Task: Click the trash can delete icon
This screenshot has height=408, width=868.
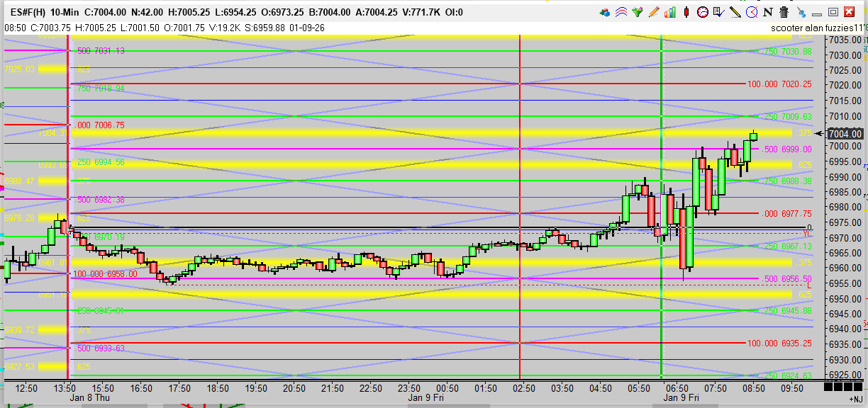Action: (784, 12)
